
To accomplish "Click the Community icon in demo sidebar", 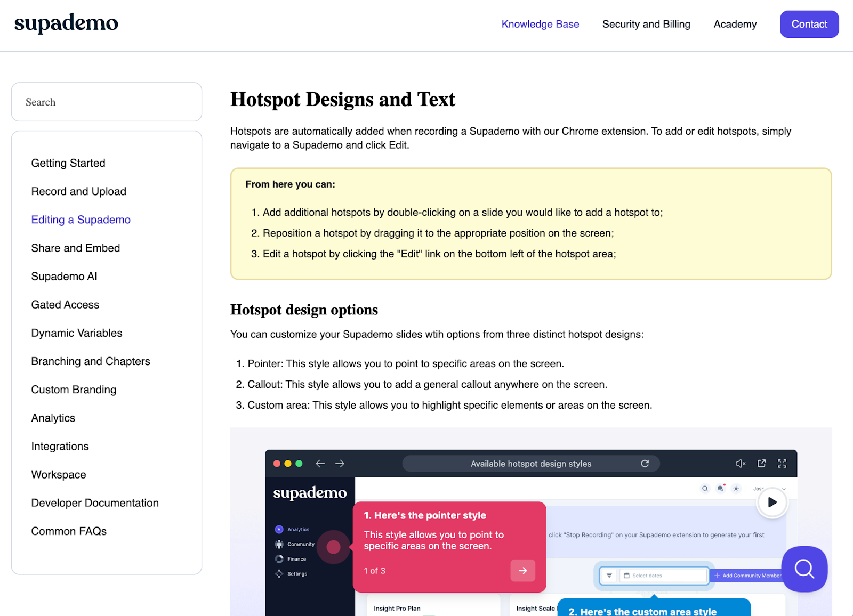I will [x=279, y=544].
